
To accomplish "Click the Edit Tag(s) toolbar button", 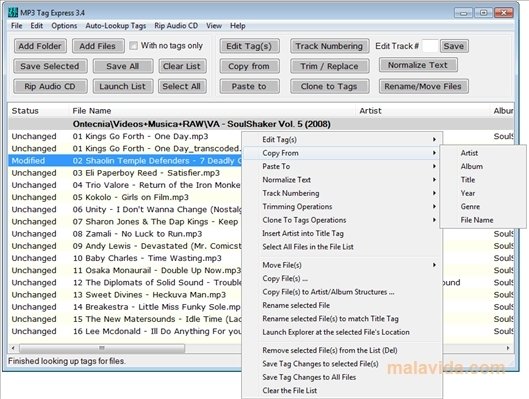I will pyautogui.click(x=249, y=46).
